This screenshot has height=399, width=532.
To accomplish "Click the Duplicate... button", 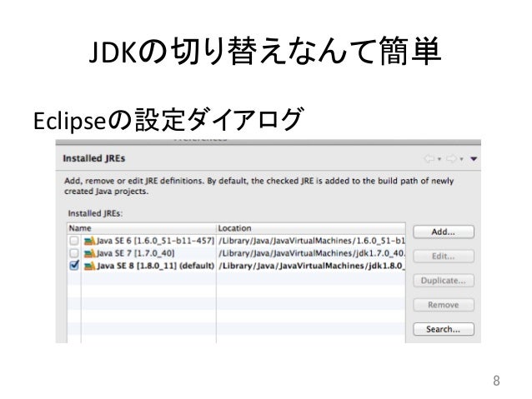I will [443, 281].
